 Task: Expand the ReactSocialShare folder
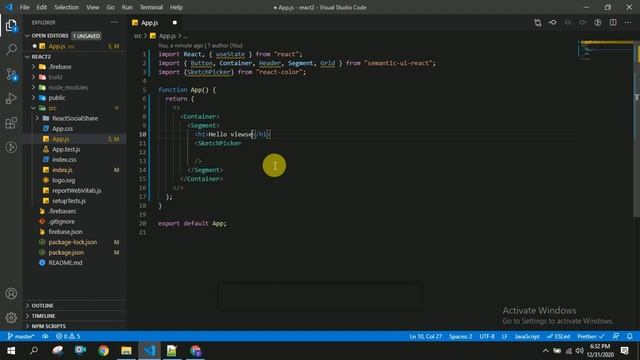pos(75,118)
